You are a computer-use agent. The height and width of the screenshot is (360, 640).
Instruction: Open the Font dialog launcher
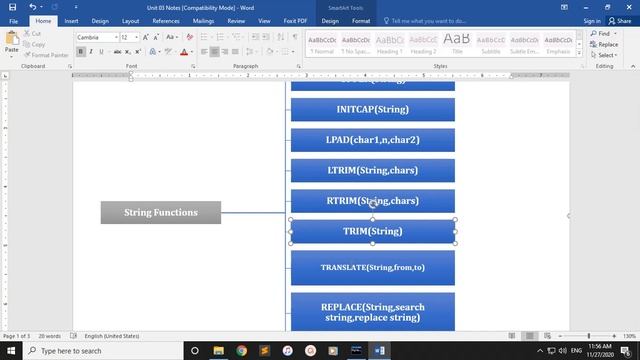[193, 66]
